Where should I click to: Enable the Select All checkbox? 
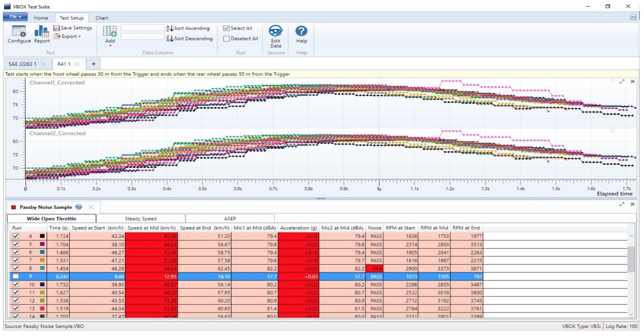[x=227, y=28]
